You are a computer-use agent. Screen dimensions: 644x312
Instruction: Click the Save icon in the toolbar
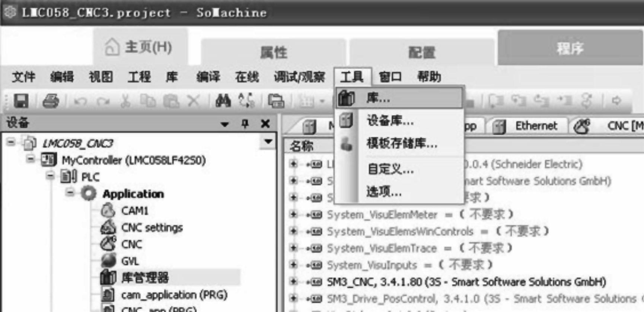[21, 101]
